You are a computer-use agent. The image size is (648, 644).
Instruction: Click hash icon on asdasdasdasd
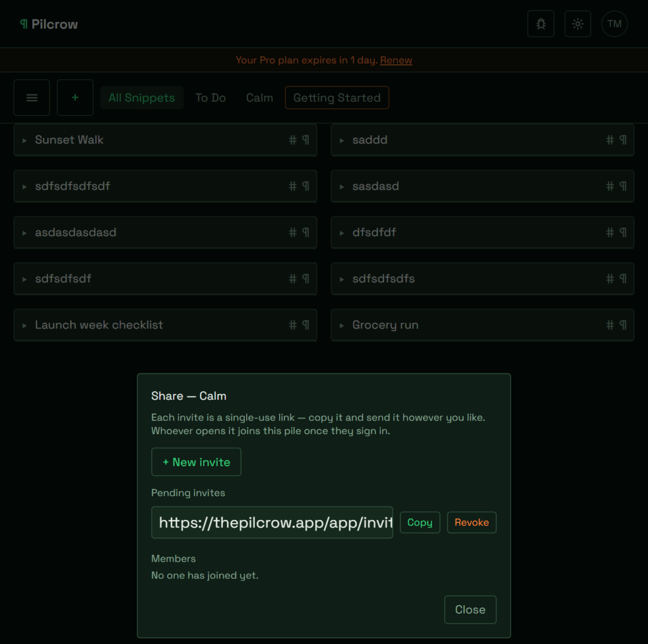[x=292, y=233]
